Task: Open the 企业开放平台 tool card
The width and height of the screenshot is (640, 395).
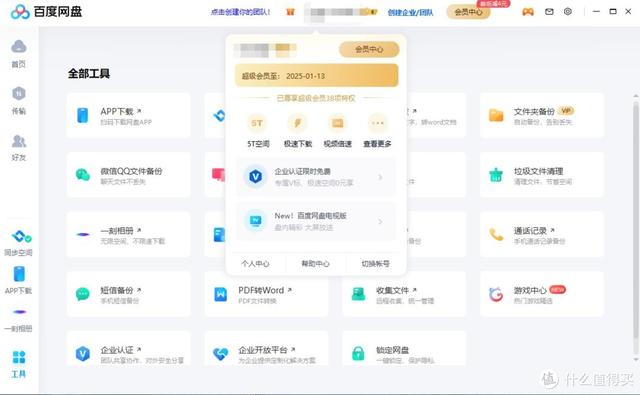Action: 266,349
